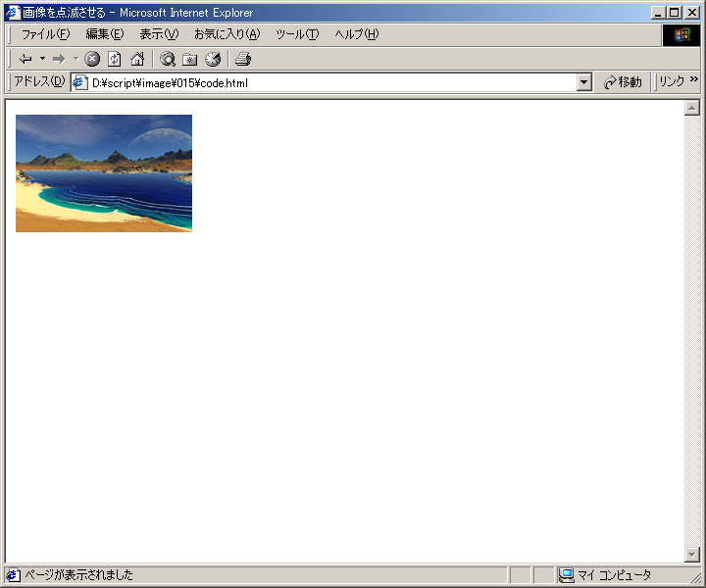Open the Search pane icon
The image size is (706, 588).
tap(168, 59)
